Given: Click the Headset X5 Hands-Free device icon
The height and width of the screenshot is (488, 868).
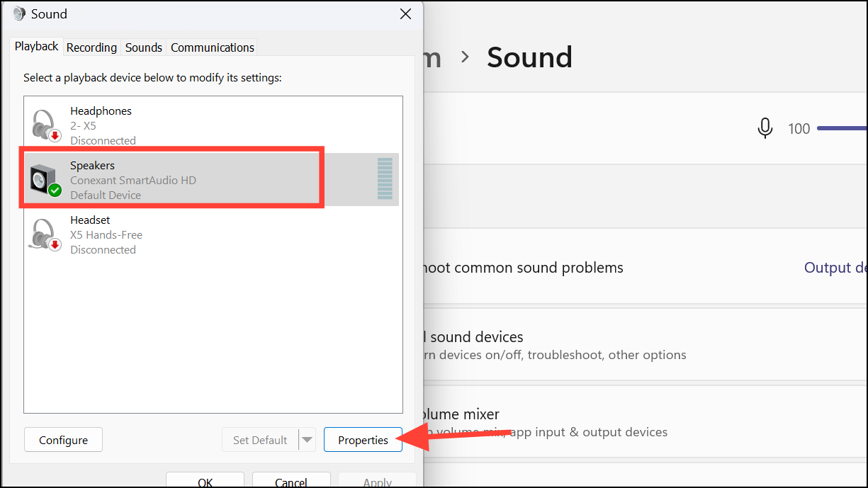Looking at the screenshot, I should point(44,234).
